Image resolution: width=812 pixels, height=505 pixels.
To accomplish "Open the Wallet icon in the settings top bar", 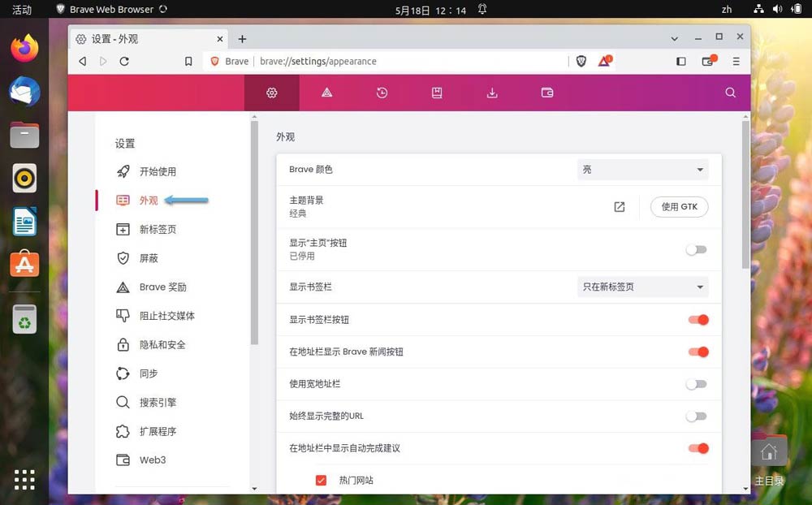I will [x=547, y=93].
